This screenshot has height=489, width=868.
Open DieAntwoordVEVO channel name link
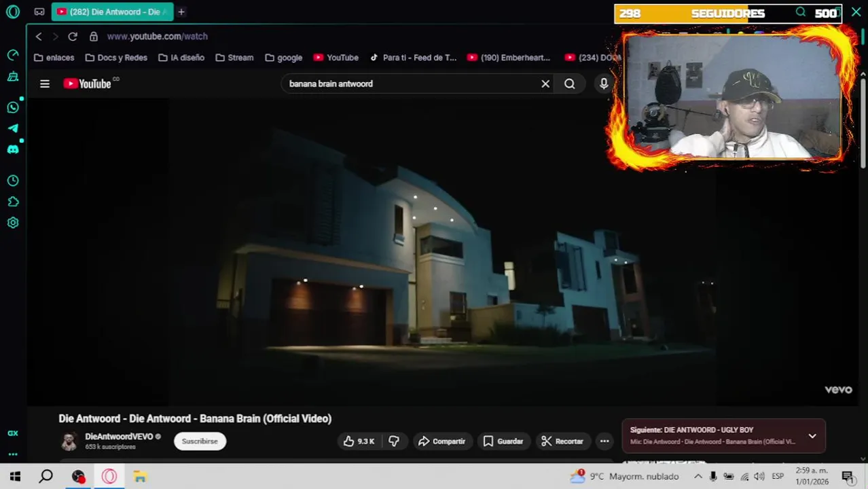point(119,437)
